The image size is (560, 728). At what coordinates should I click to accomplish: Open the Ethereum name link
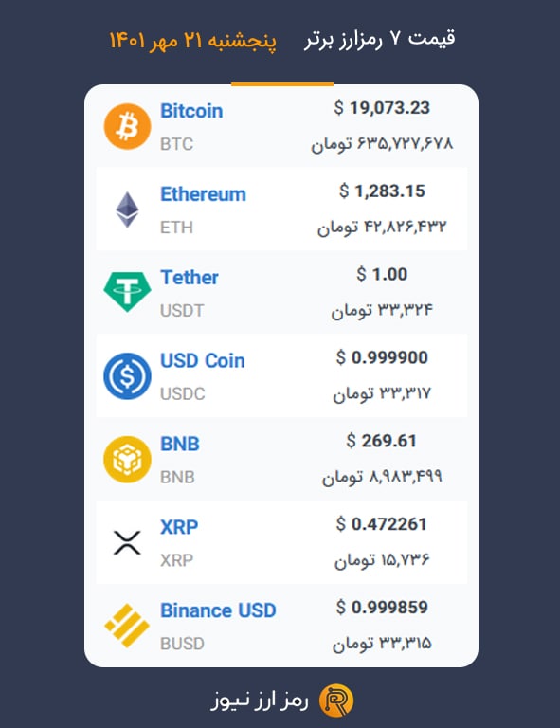click(x=203, y=194)
